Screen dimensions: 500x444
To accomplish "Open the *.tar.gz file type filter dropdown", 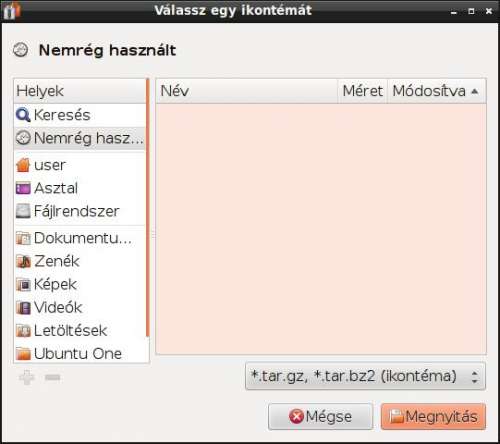I will [365, 376].
